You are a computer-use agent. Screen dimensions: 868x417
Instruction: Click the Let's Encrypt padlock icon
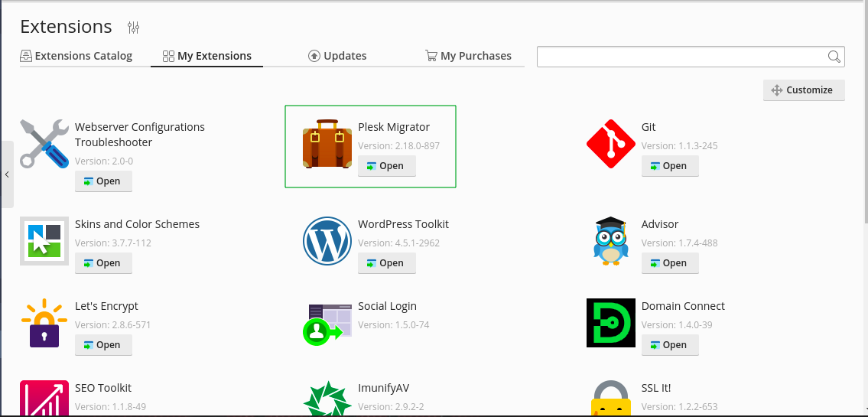coord(44,323)
